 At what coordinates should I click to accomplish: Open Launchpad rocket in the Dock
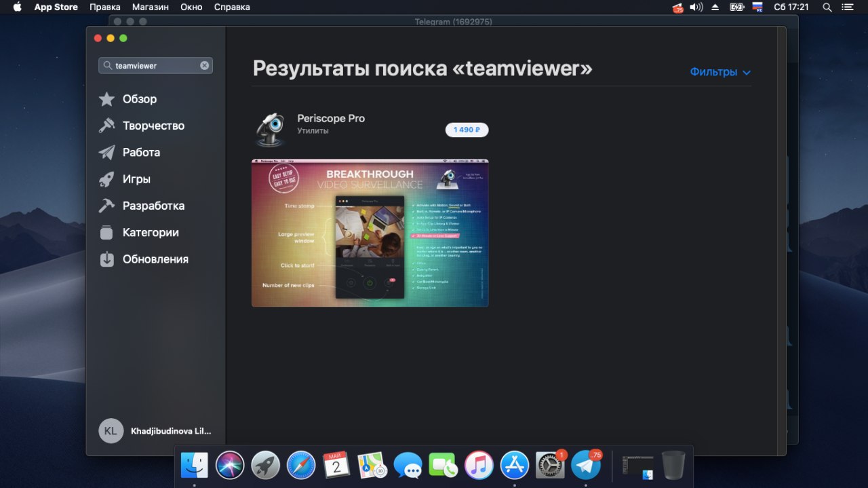coord(265,466)
